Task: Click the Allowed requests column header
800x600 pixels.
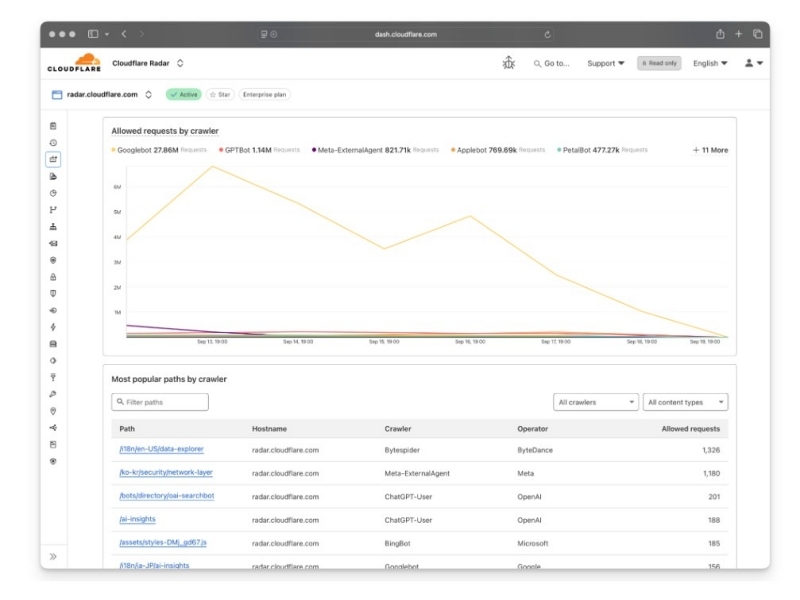Action: tap(691, 429)
